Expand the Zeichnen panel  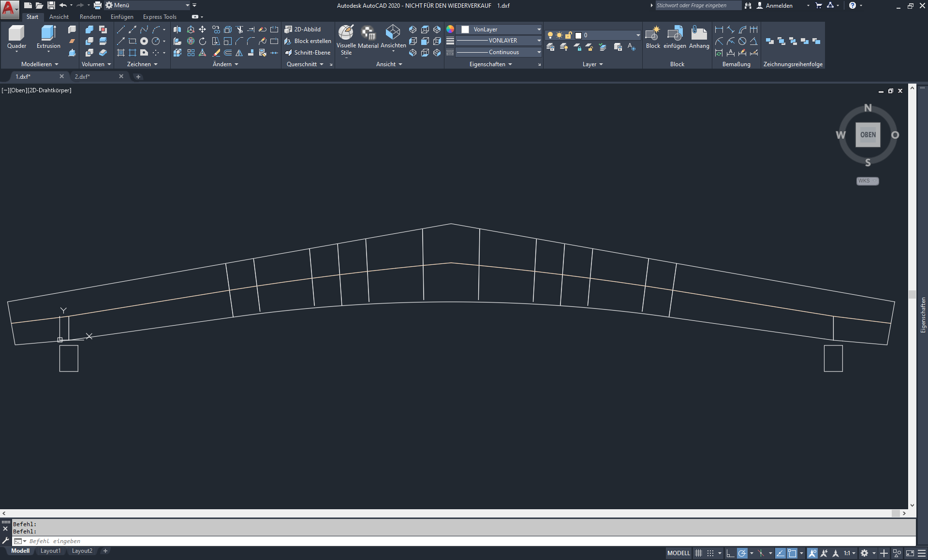point(155,64)
